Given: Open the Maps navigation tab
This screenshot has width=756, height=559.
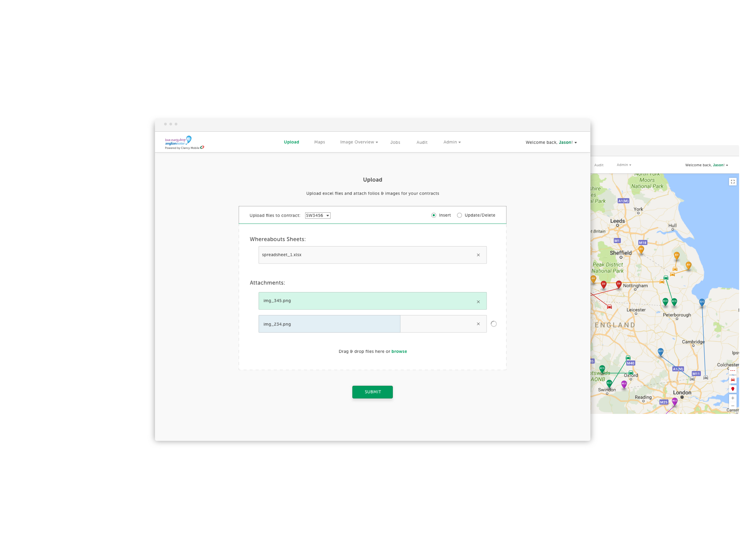Looking at the screenshot, I should [x=320, y=142].
